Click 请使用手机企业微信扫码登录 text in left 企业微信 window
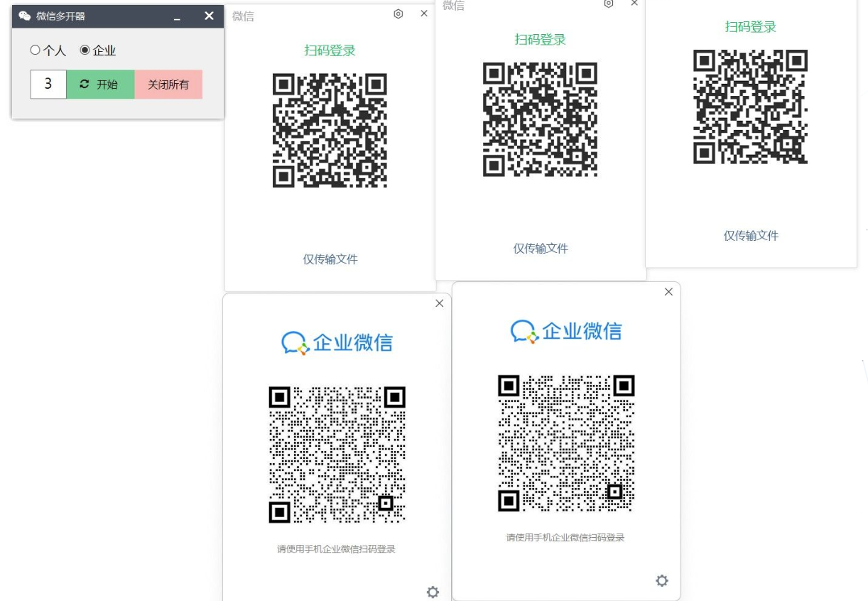The width and height of the screenshot is (868, 601). (x=336, y=549)
